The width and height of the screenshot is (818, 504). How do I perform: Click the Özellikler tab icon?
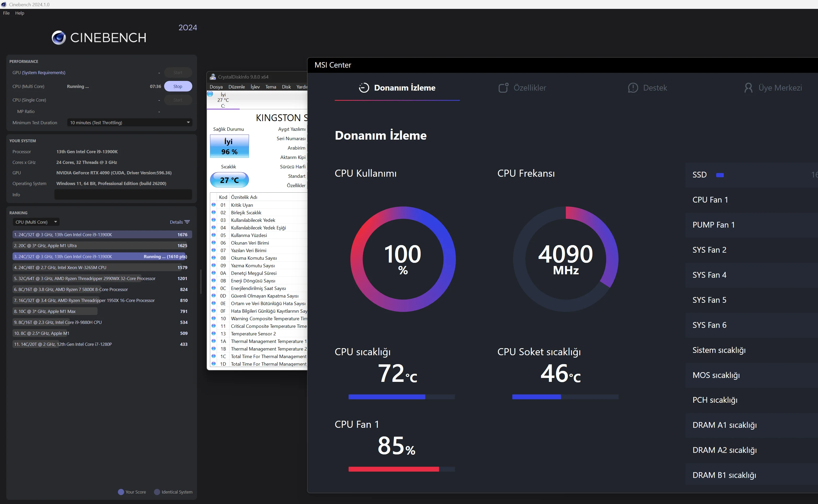pos(503,88)
